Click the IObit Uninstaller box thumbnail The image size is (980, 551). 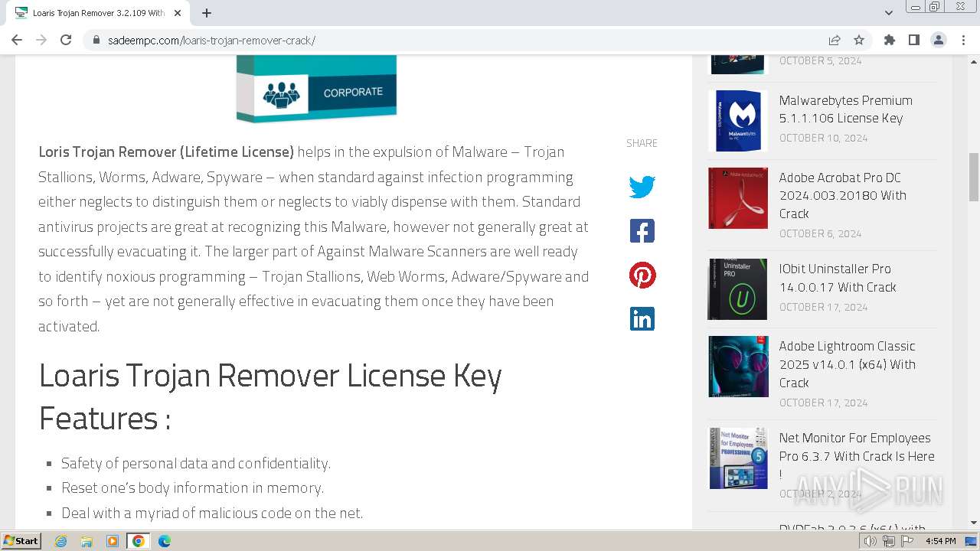click(737, 289)
